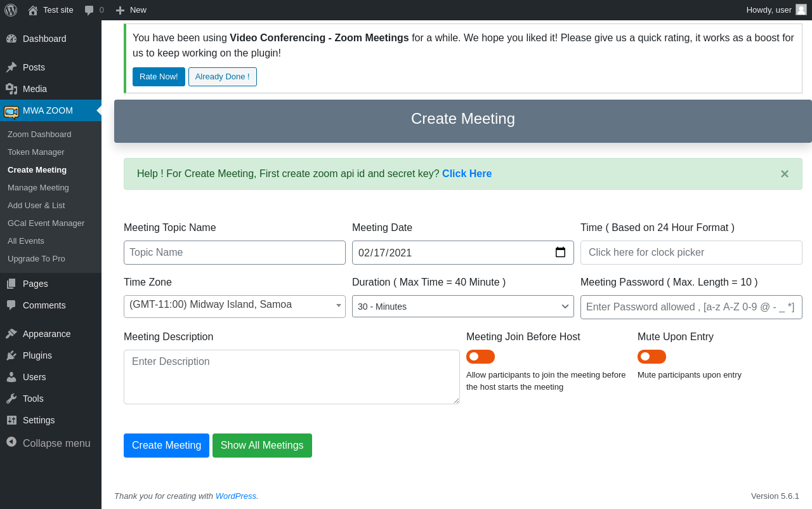Open Zoom Dashboard submenu item
Viewport: 812px width, 509px height.
(39, 135)
